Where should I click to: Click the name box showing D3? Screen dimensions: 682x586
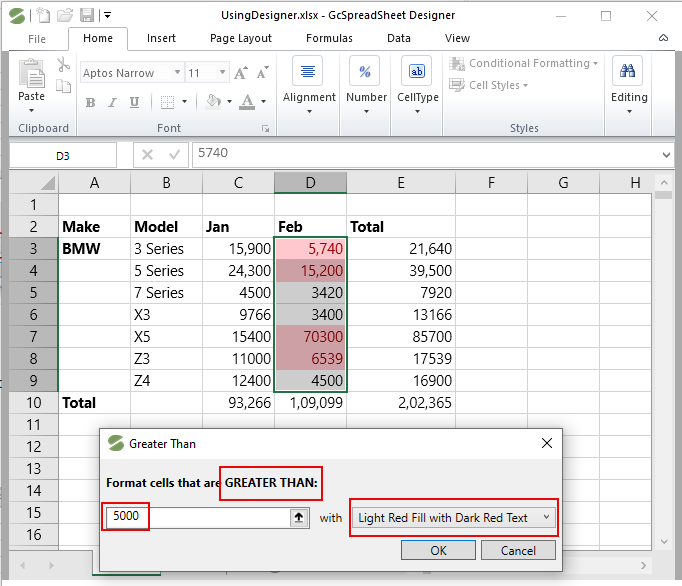point(63,155)
